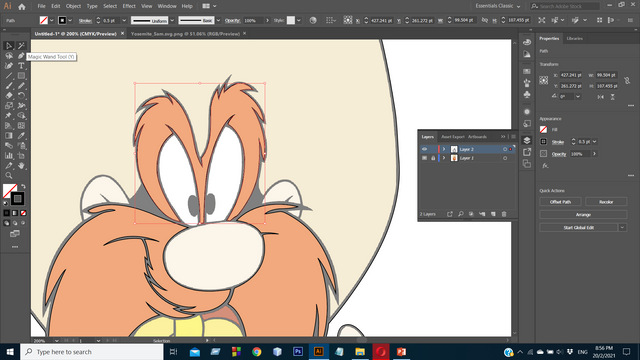
Task: Select the Selection tool arrow
Action: (x=9, y=46)
